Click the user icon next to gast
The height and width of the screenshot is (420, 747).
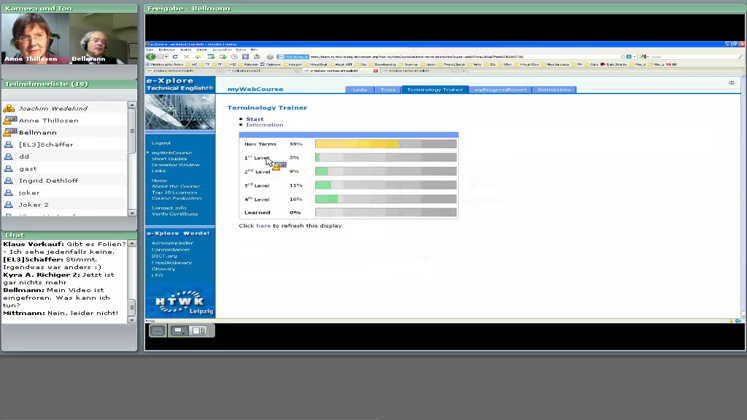click(x=10, y=169)
